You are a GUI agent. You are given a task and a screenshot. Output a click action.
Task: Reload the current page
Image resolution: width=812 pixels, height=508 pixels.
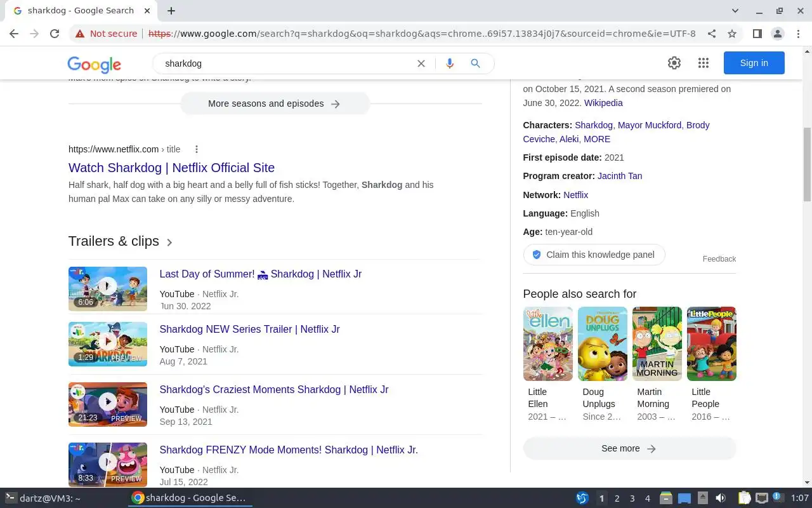pyautogui.click(x=55, y=34)
